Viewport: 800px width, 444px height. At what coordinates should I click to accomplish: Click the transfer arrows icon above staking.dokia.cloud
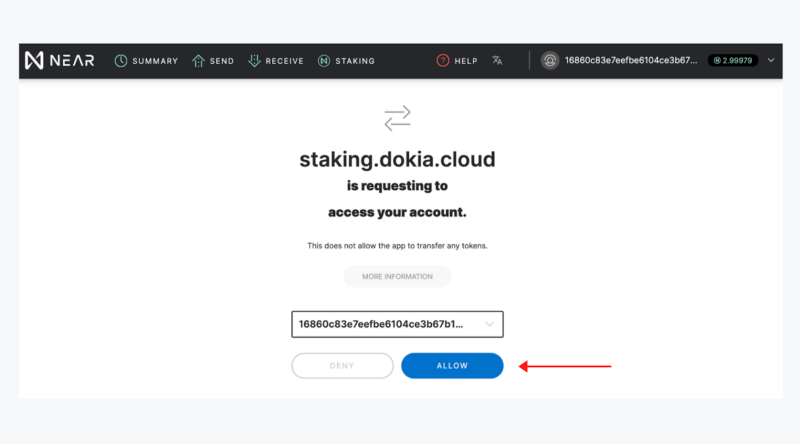coord(397,118)
